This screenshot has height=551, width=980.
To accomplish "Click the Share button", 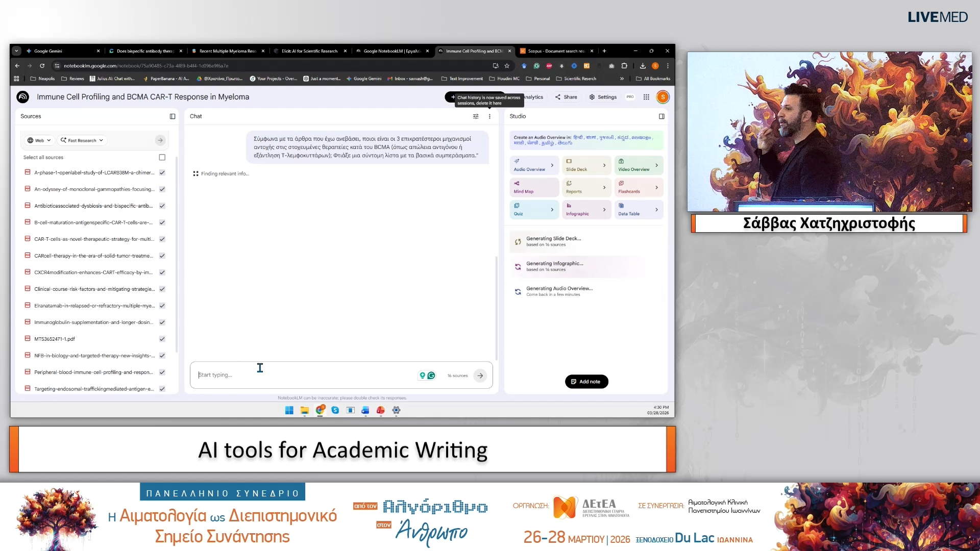I will (x=567, y=97).
